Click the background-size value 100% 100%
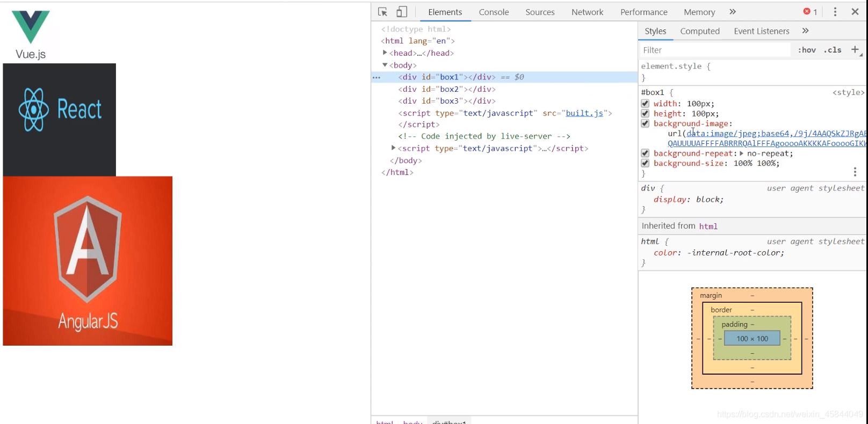Screen dimensions: 868x424 pos(756,163)
